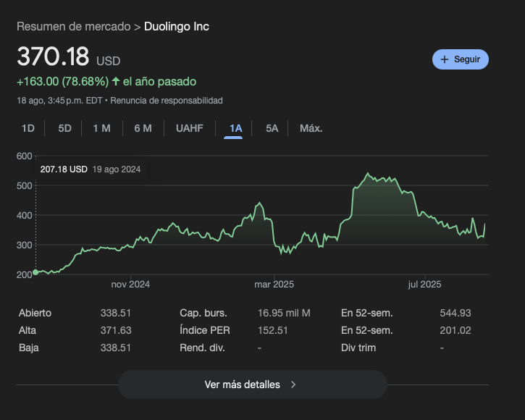Click the Div trim label
The width and height of the screenshot is (525, 420).
tap(358, 348)
